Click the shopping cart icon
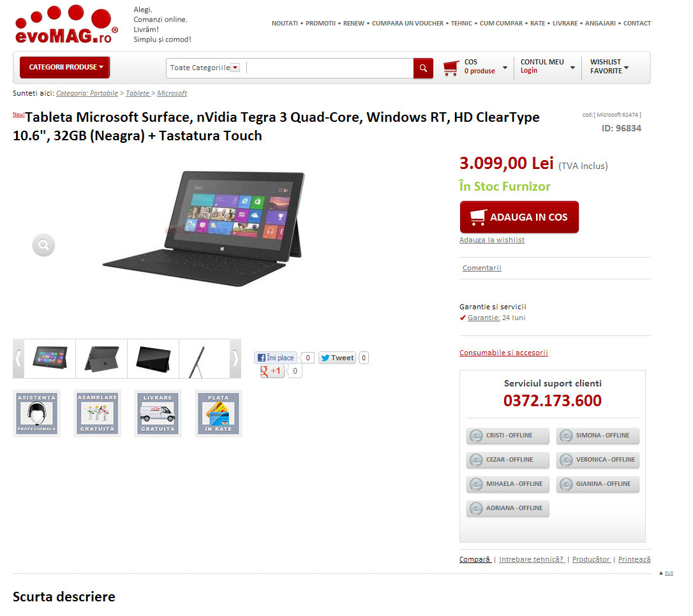The width and height of the screenshot is (693, 616). (x=451, y=68)
